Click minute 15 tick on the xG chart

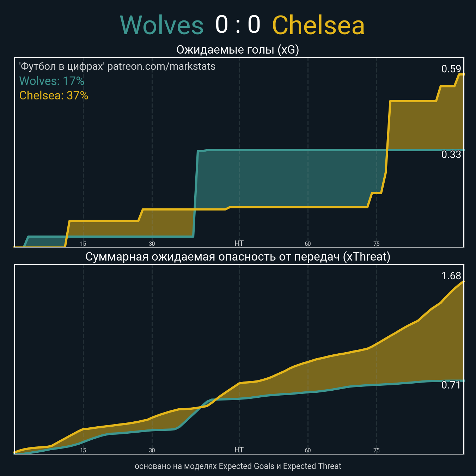(83, 244)
